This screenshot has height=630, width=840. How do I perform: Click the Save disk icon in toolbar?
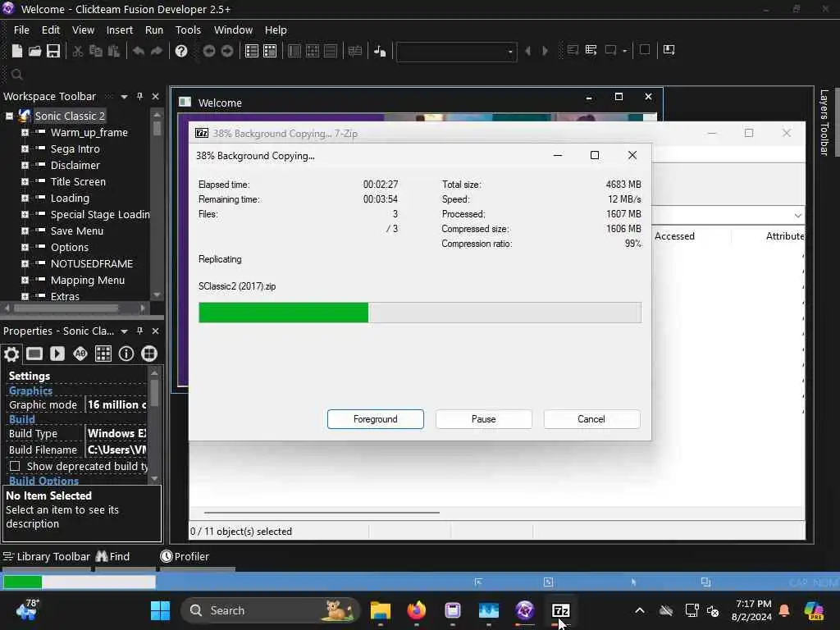53,51
